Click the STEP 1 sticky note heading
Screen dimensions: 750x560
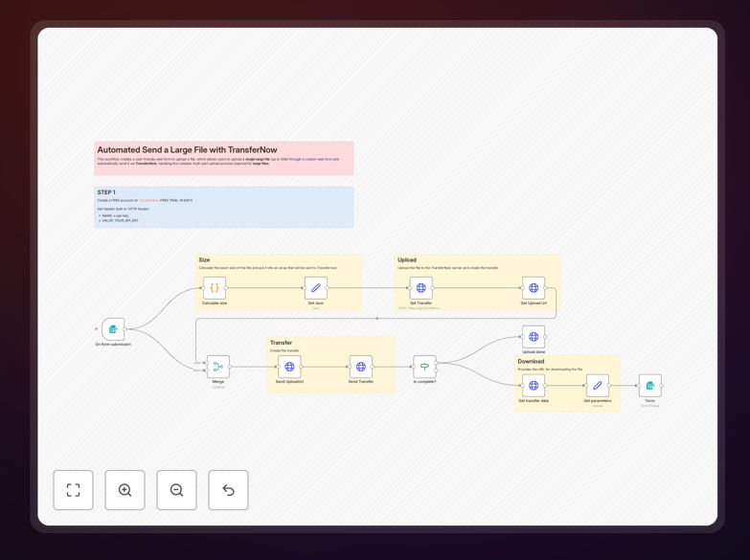pyautogui.click(x=106, y=192)
